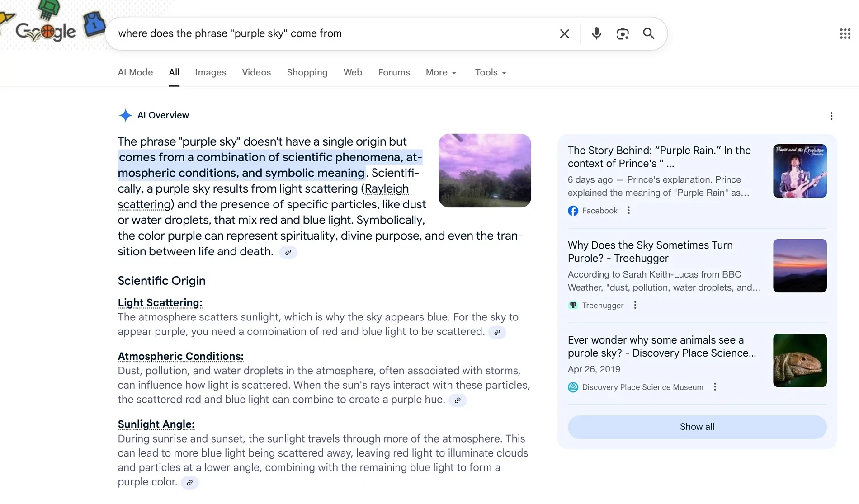Click the Treehugger source icon
Screen dimensions: 859x504
pos(573,306)
